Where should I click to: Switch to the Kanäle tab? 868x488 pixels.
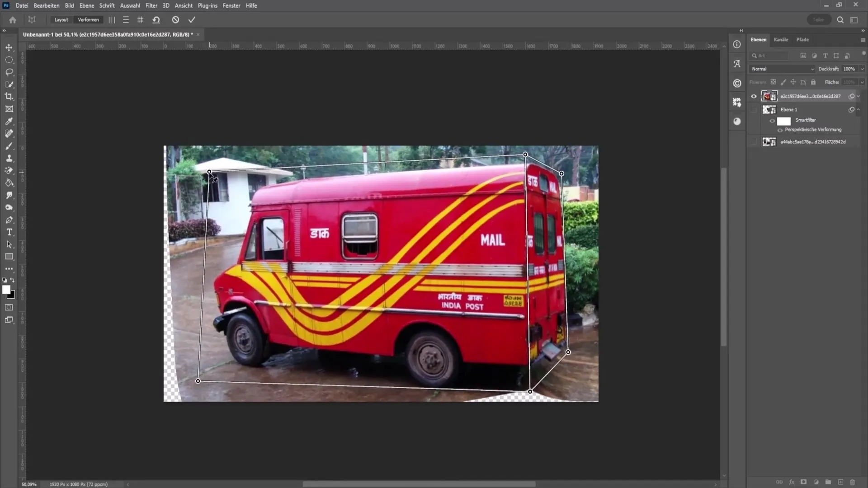(x=781, y=40)
